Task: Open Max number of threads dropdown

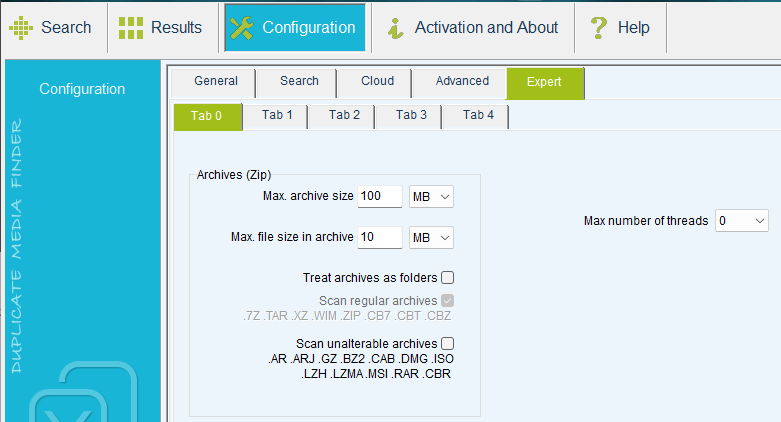Action: 742,221
